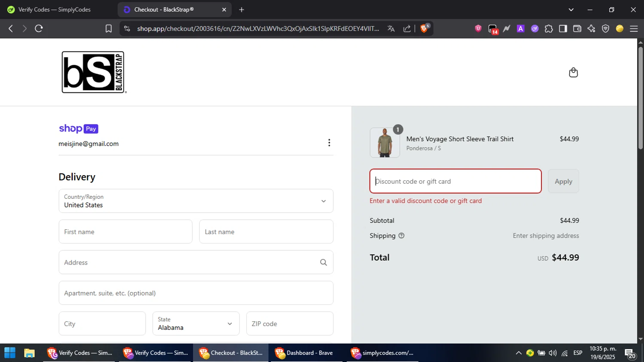Screen dimensions: 644x362
Task: Expand the Country/Region dropdown
Action: (x=196, y=201)
